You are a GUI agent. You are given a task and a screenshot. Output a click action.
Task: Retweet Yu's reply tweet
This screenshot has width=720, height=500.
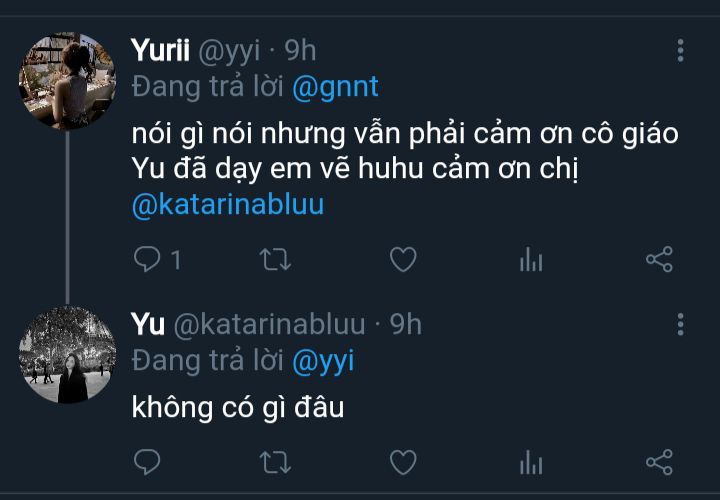pos(275,462)
